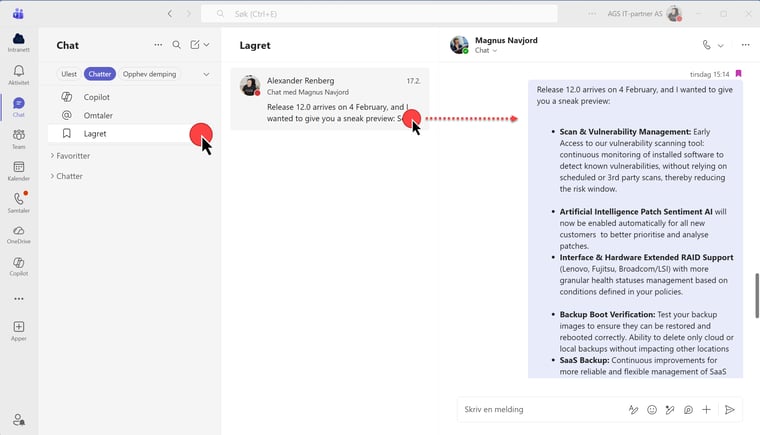Viewport: 760px width, 435px height.
Task: Click the plus icon in the compose box
Action: click(706, 409)
